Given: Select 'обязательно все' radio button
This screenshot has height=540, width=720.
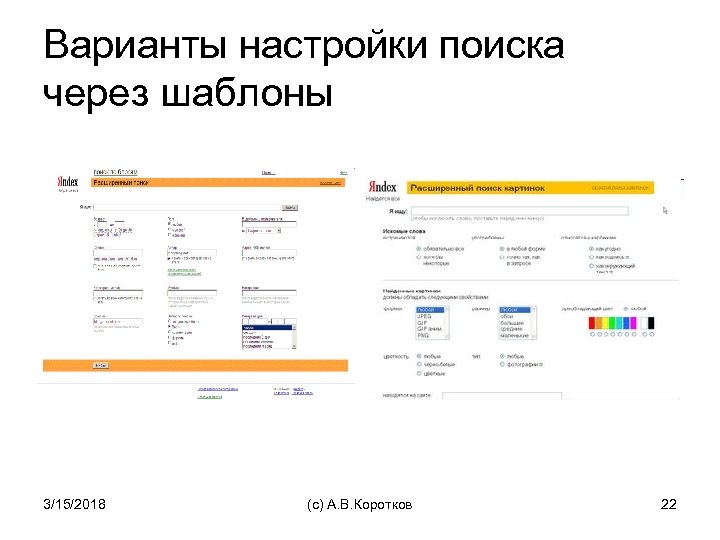Looking at the screenshot, I should (x=419, y=248).
